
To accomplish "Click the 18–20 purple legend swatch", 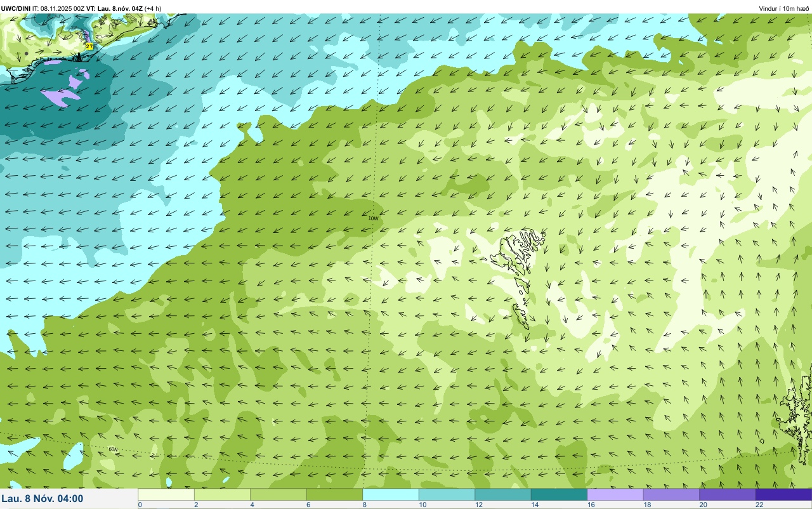I will 671,494.
